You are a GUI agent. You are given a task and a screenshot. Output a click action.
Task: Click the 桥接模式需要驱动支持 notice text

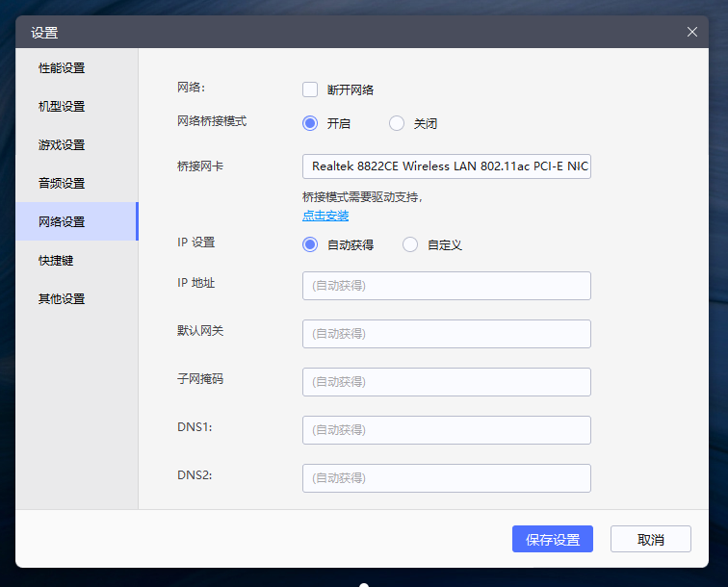(362, 197)
